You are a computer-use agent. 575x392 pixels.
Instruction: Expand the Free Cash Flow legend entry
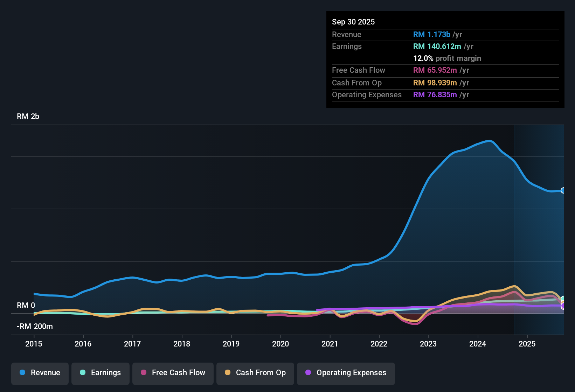(173, 373)
